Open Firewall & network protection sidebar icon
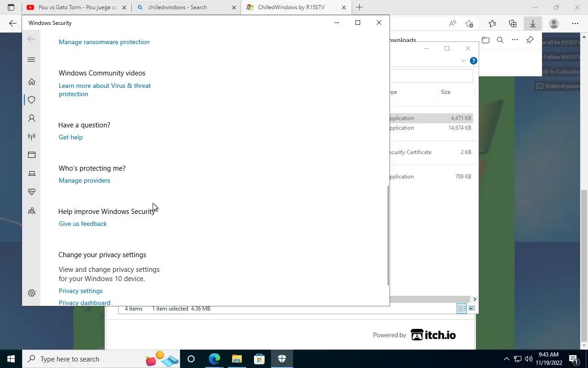The image size is (588, 368). coord(32,137)
